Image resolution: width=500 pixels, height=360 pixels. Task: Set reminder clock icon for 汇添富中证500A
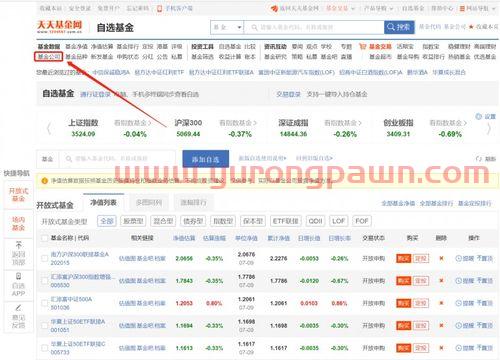(458, 303)
